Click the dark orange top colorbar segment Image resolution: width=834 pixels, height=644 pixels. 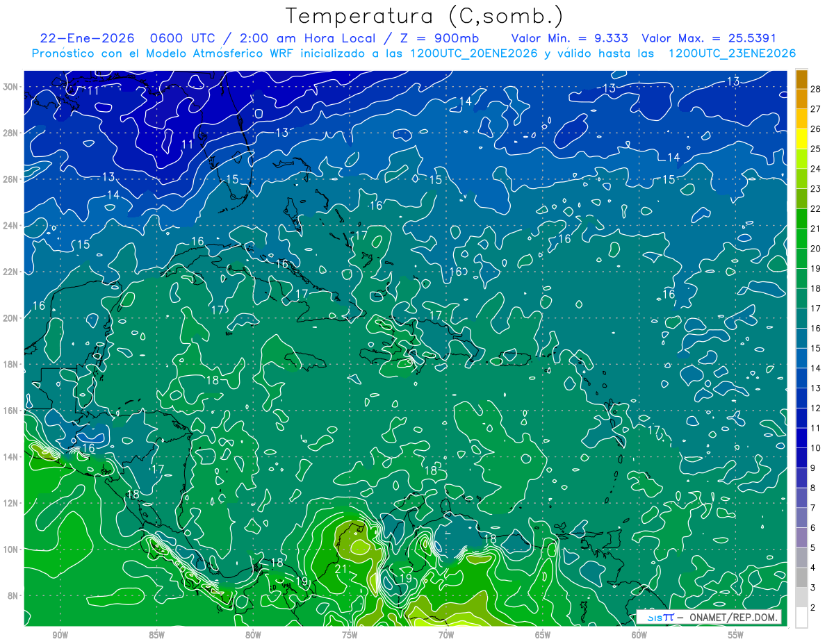point(801,79)
